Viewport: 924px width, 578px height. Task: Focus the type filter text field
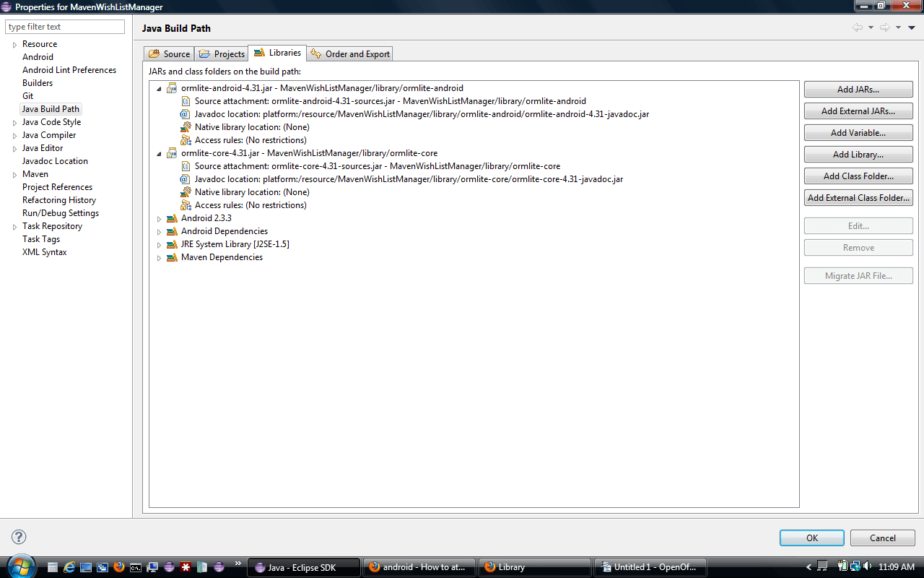point(65,27)
